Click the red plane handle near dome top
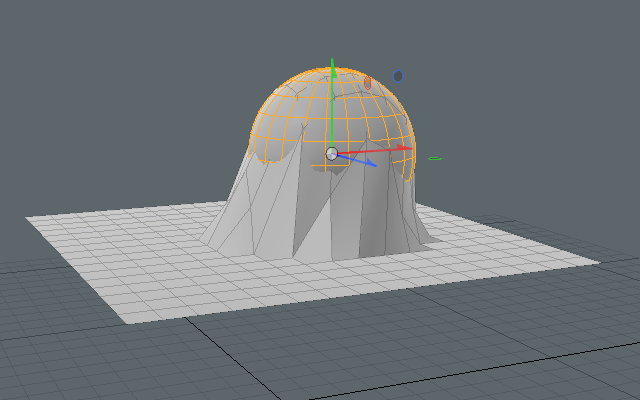Screen dimensions: 640x400 (x=367, y=83)
